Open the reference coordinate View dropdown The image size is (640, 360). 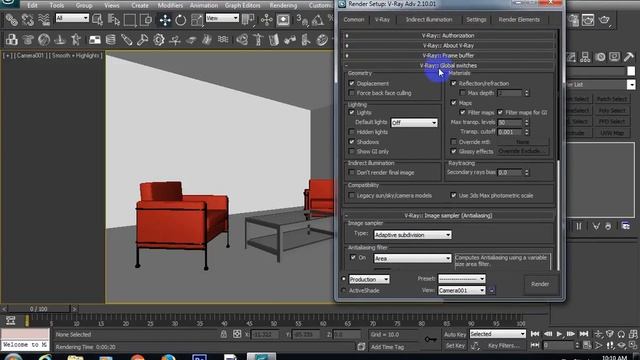coord(222,18)
